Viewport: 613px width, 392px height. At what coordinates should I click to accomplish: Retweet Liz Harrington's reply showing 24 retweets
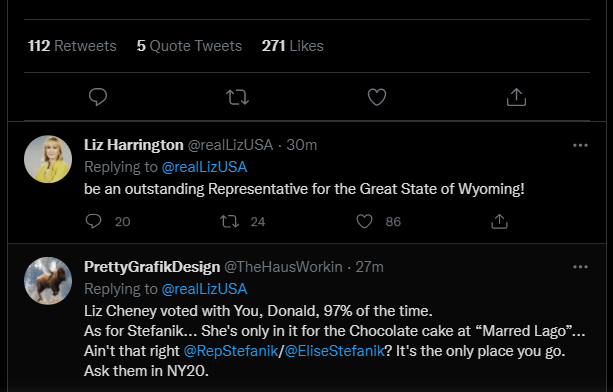pos(229,222)
